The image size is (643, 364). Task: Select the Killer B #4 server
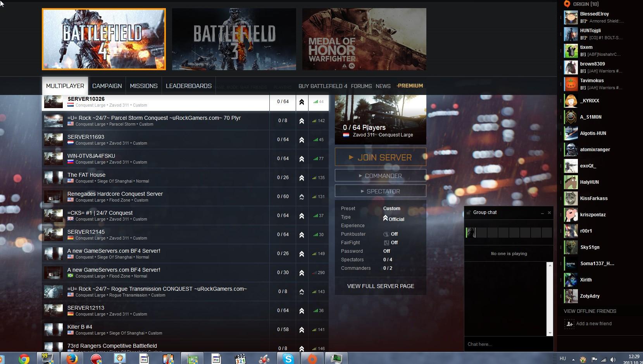[x=185, y=329]
